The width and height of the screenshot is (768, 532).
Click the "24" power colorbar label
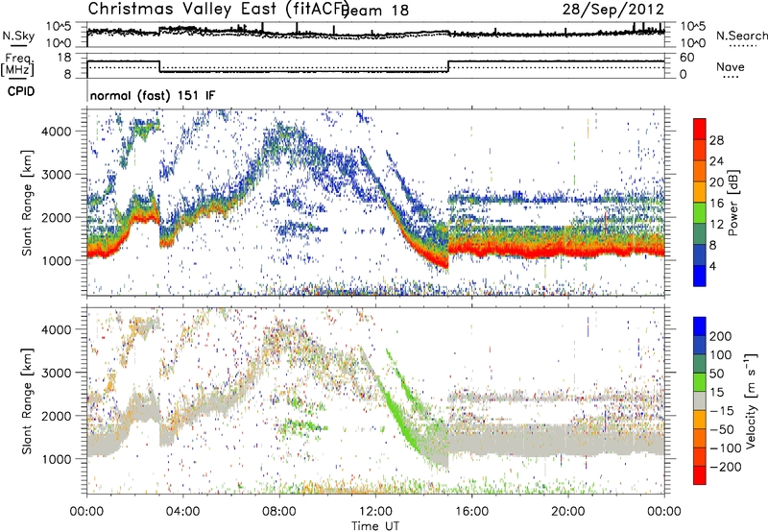716,161
